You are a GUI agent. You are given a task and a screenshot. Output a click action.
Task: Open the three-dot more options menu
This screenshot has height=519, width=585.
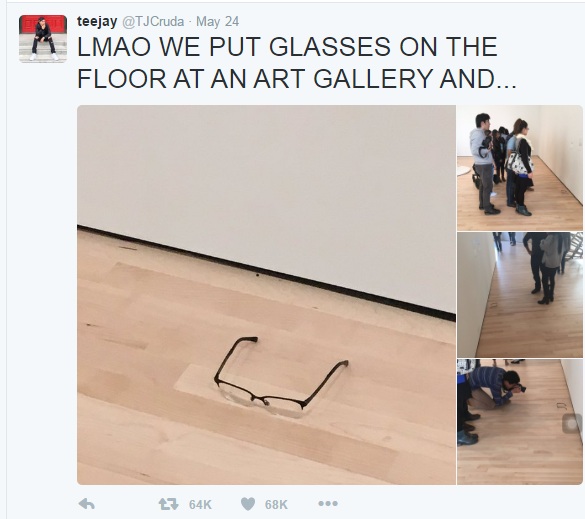pyautogui.click(x=328, y=504)
